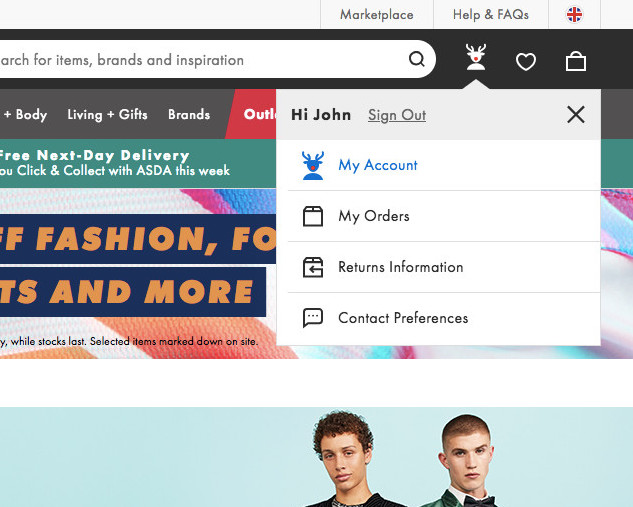
Task: Click the speech bubble Contact Preferences icon
Action: point(313,318)
